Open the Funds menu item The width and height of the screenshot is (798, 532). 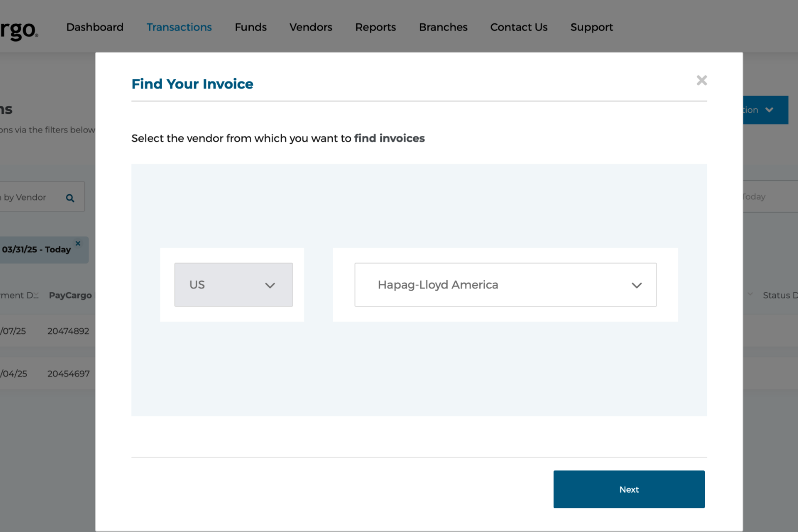251,27
